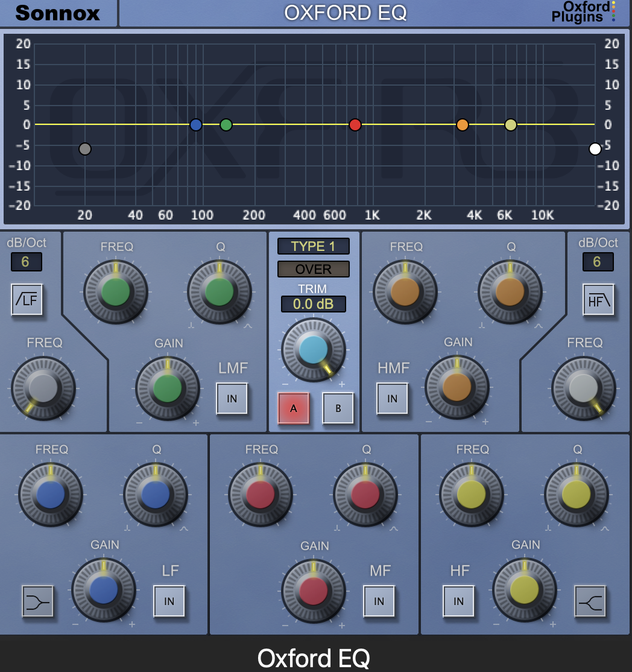Click the blue LF FREQ knob

[x=51, y=495]
